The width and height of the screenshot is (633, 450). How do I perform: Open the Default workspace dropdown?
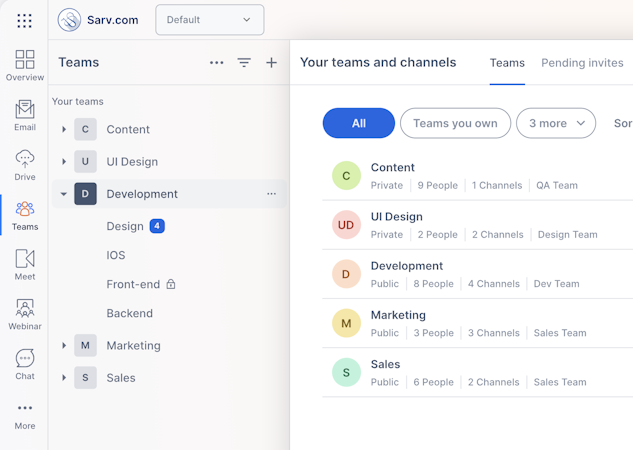point(210,19)
